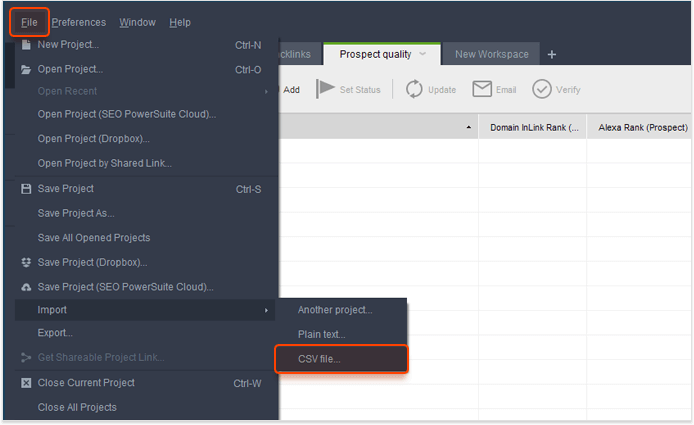
Task: Click the Add toolbar button
Action: [291, 90]
